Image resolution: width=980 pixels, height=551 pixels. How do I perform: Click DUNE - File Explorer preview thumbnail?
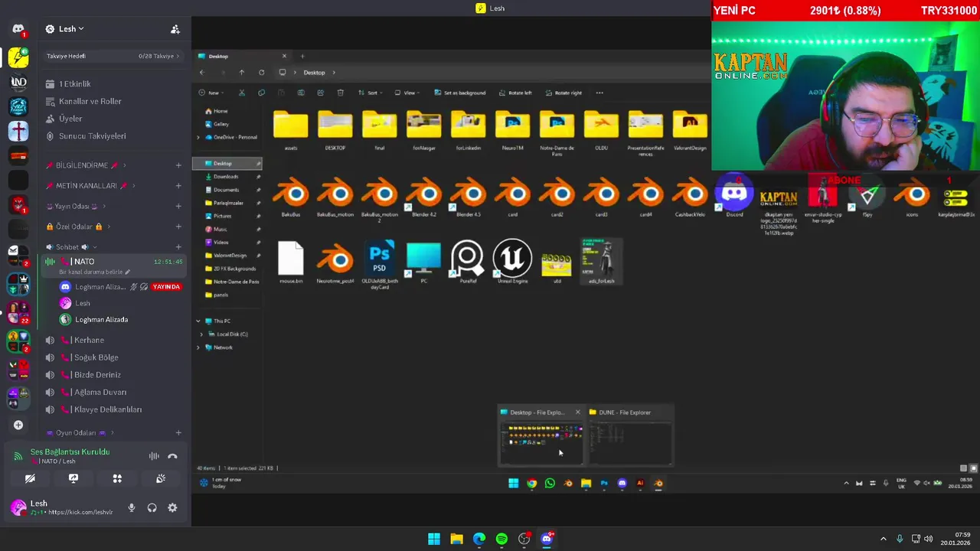click(630, 435)
